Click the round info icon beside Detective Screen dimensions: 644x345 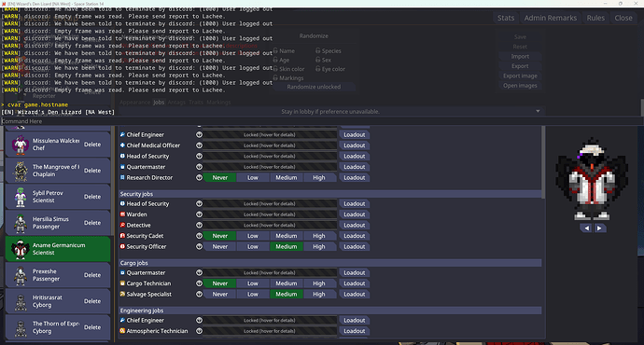[199, 225]
